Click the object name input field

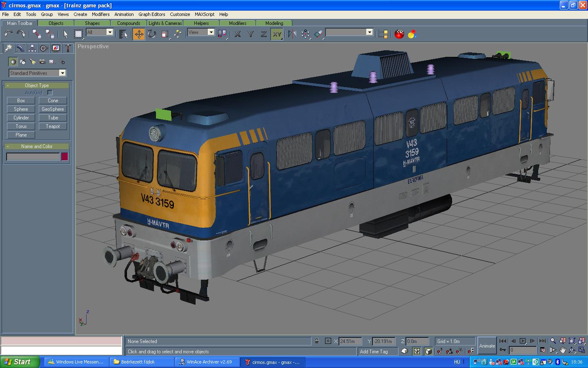pyautogui.click(x=33, y=157)
